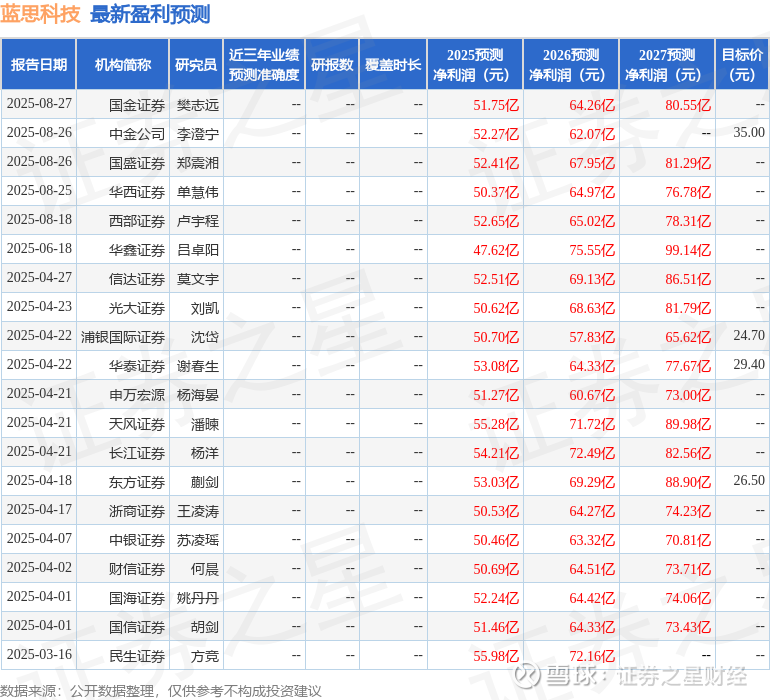
Task: Click the target price 24.70
Action: [x=749, y=335]
